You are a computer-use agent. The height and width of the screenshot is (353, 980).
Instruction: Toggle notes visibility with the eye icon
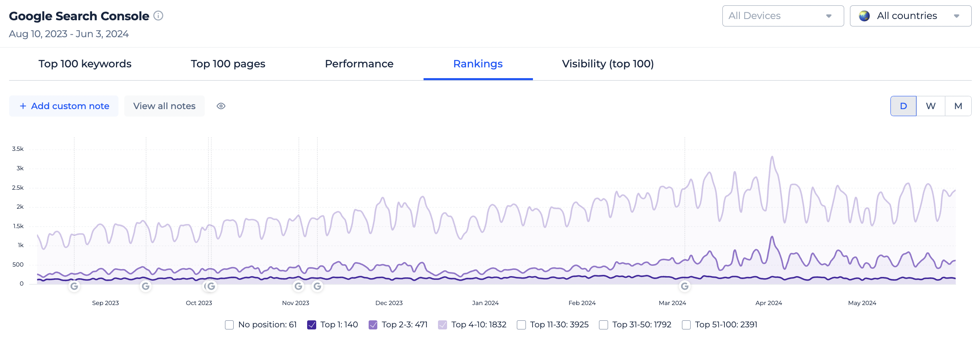221,106
